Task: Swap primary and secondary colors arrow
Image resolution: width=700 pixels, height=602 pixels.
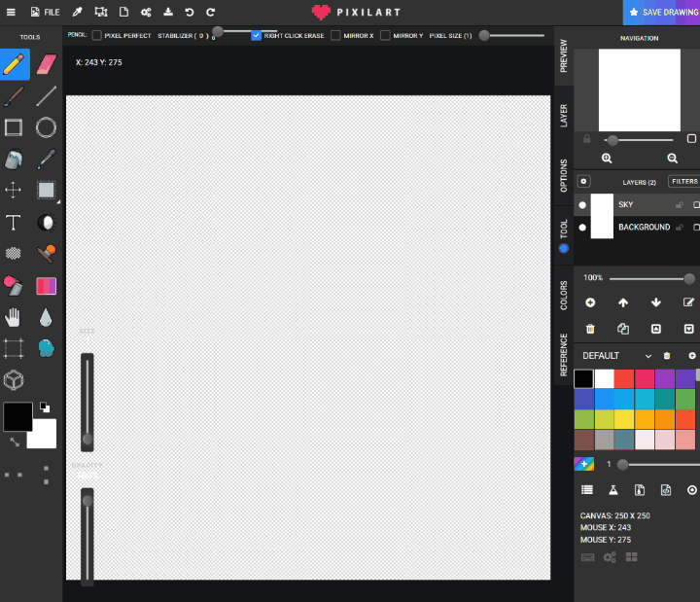Action: pyautogui.click(x=15, y=443)
